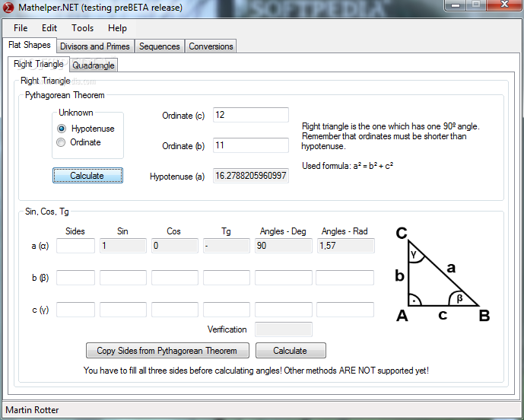The height and width of the screenshot is (420, 524).
Task: Click the 'Angles - Deg' column header
Action: [283, 231]
